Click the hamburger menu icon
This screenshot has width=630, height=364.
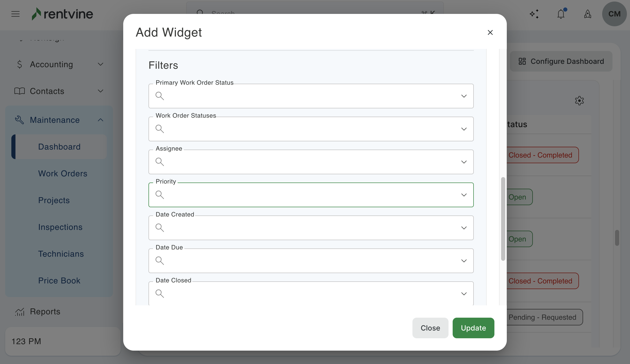pos(15,14)
